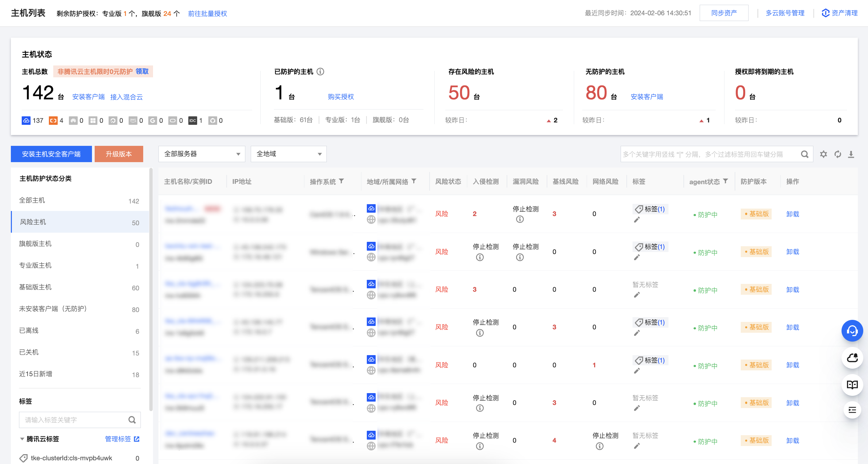
Task: Click the download export icon
Action: pyautogui.click(x=851, y=154)
